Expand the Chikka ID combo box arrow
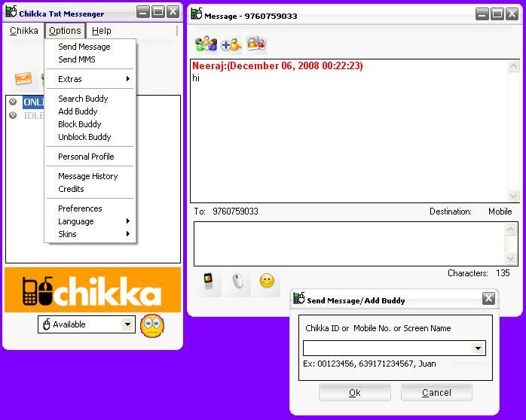This screenshot has width=526, height=420. tap(478, 348)
